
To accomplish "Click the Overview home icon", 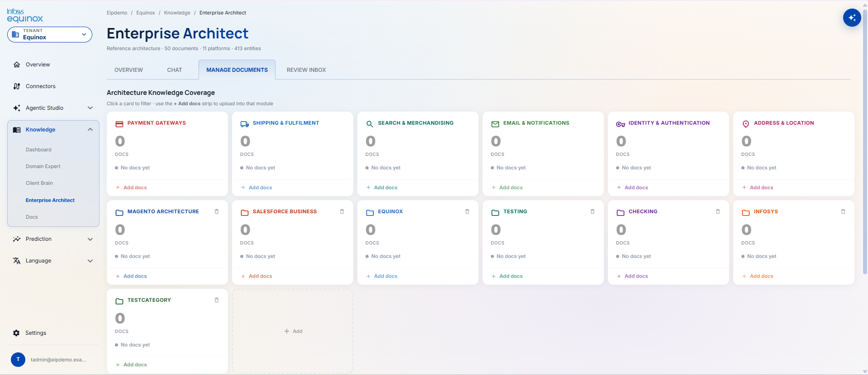I will (x=17, y=65).
